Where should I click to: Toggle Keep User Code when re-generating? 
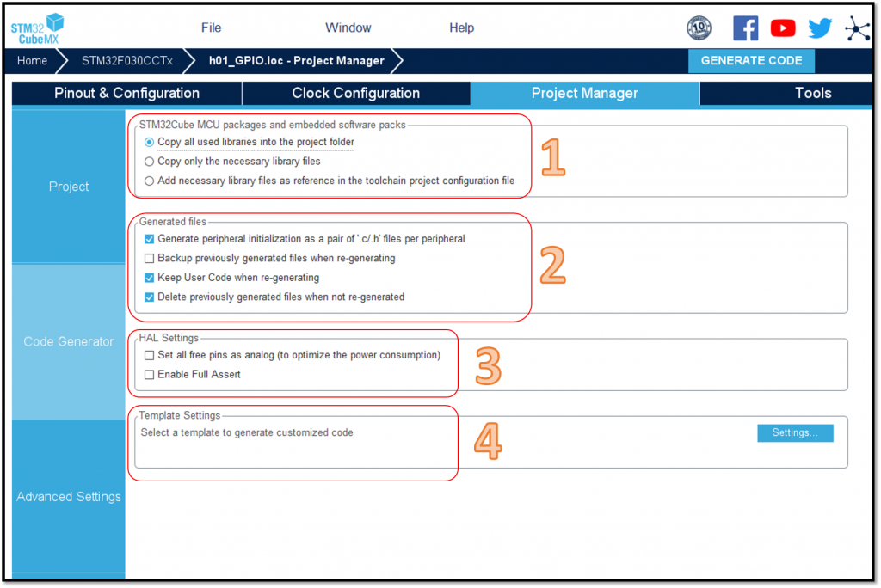(149, 278)
